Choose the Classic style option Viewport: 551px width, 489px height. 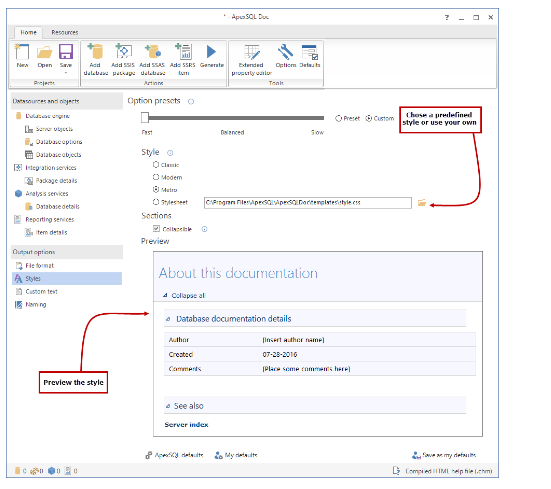point(156,164)
